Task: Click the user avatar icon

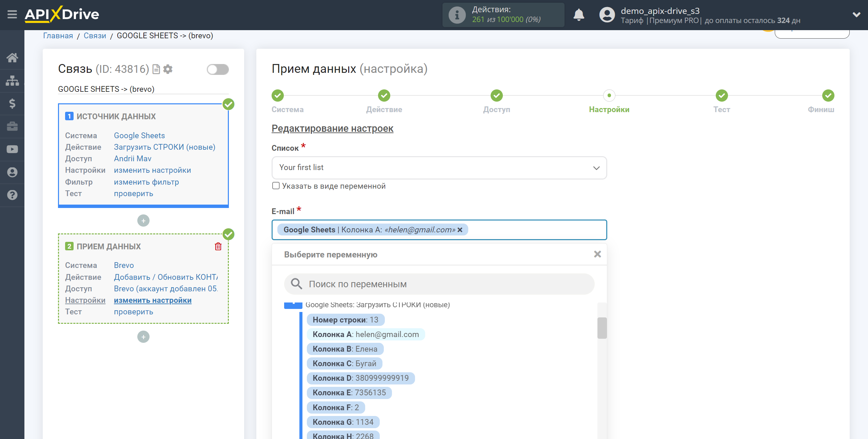Action: click(x=607, y=15)
